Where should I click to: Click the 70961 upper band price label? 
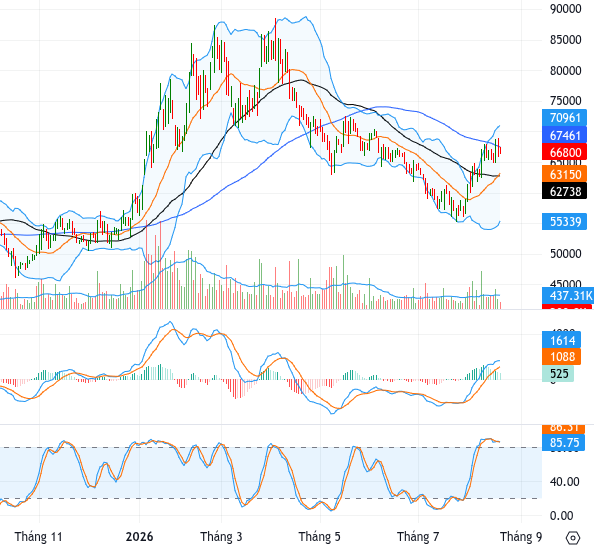tap(564, 118)
